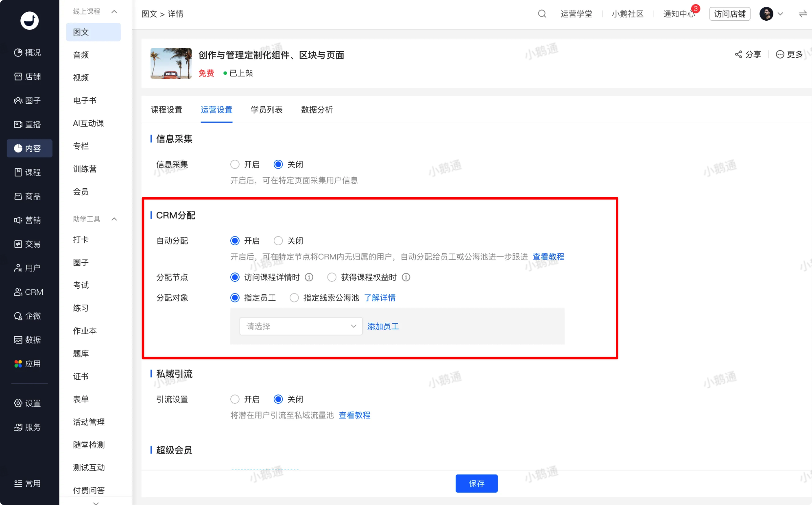Select 关闭 radio for 引流设置

(x=278, y=399)
